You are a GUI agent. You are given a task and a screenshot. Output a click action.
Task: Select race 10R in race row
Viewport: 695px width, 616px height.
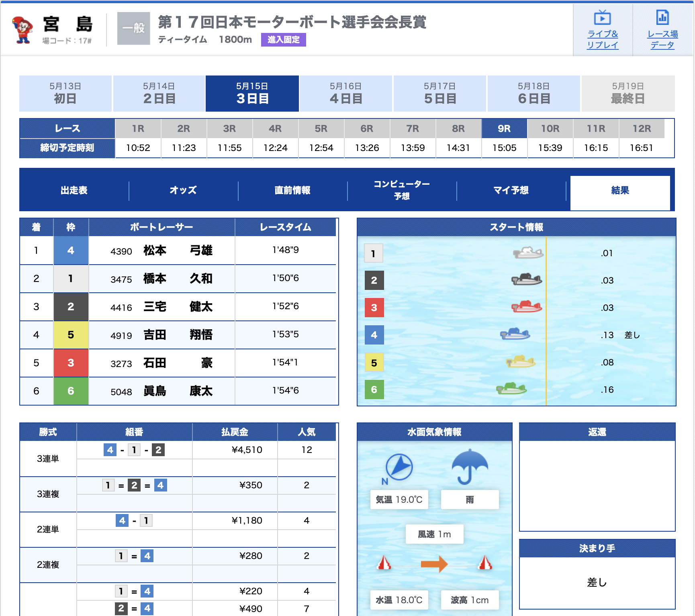tap(550, 129)
